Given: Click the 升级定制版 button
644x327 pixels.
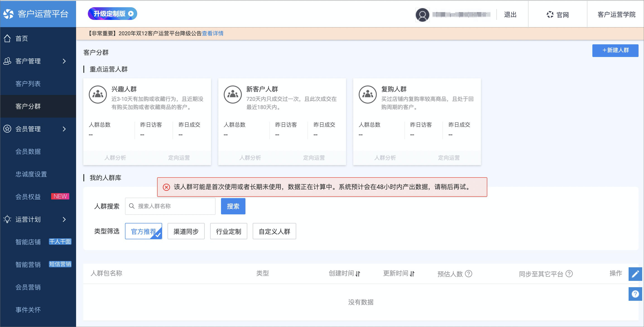Looking at the screenshot, I should (x=112, y=14).
